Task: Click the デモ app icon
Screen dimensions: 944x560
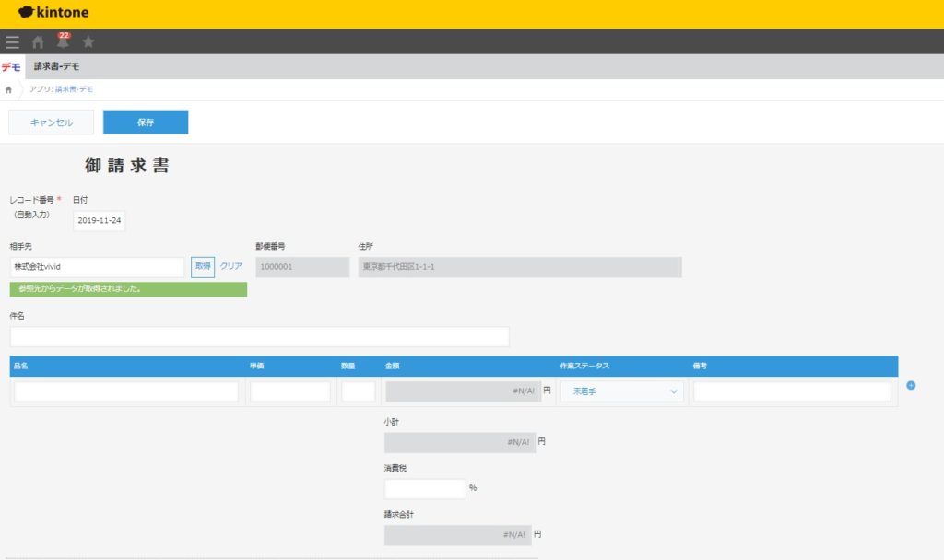Action: tap(12, 66)
